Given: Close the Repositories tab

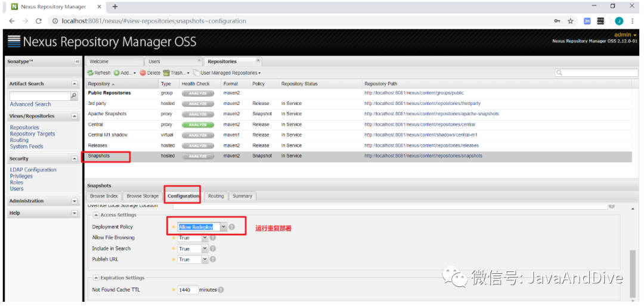Looking at the screenshot, I should pos(258,60).
